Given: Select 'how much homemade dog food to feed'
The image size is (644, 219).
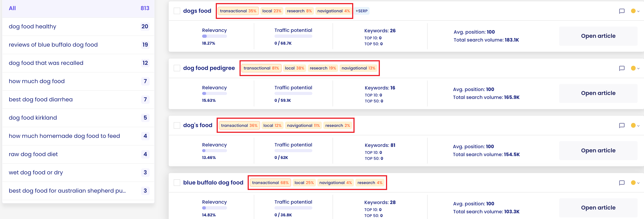Looking at the screenshot, I should click(x=78, y=136).
